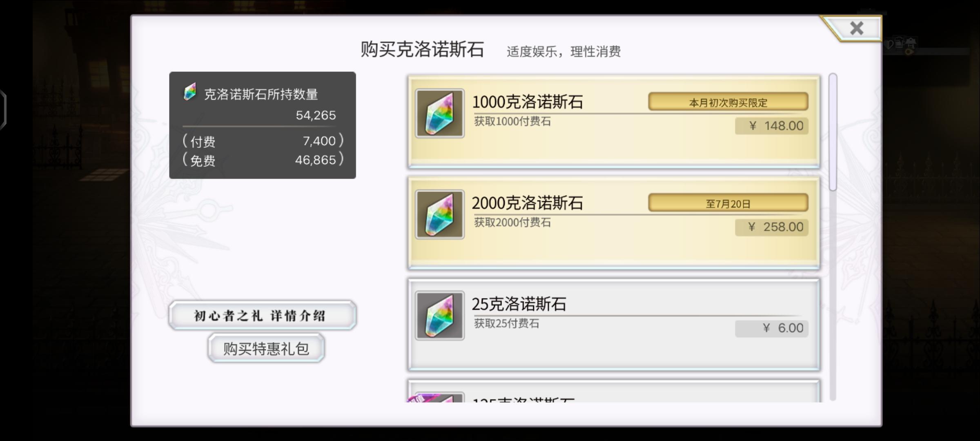The image size is (980, 441).
Task: Click the 本月初次购买限定 badge
Action: click(728, 102)
